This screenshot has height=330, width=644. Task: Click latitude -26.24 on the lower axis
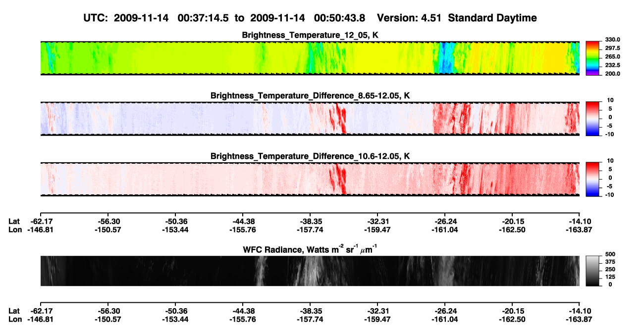point(444,311)
